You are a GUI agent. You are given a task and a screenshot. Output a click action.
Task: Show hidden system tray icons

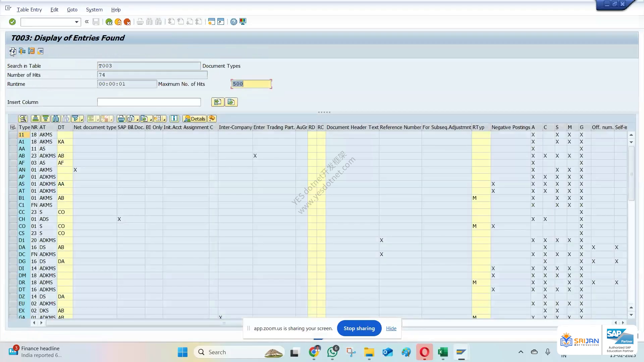click(x=521, y=352)
